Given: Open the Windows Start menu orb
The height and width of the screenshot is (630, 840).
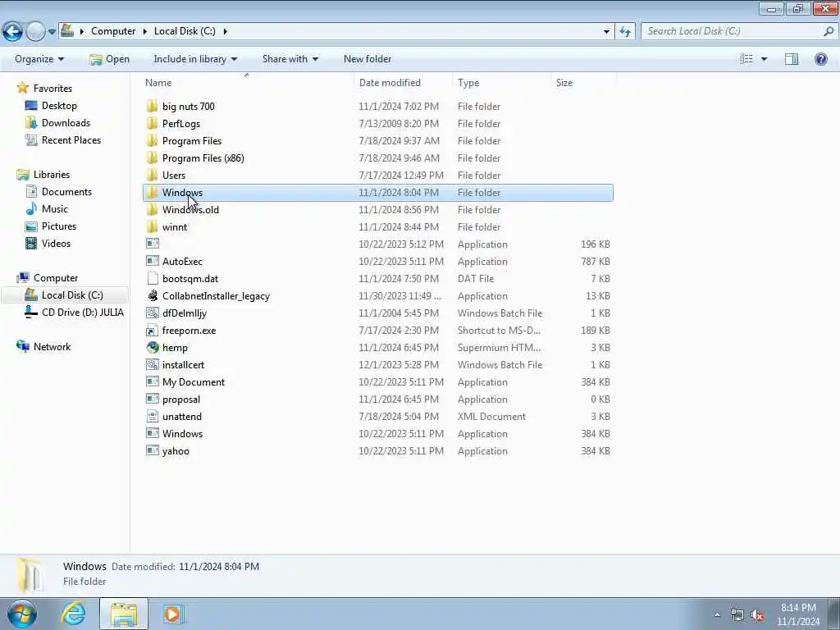Looking at the screenshot, I should tap(22, 614).
